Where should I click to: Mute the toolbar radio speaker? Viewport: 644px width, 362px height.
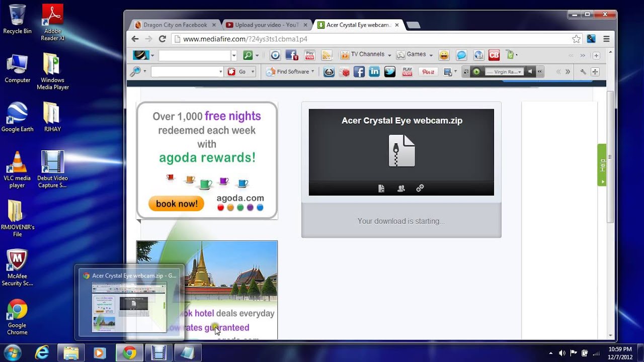530,72
